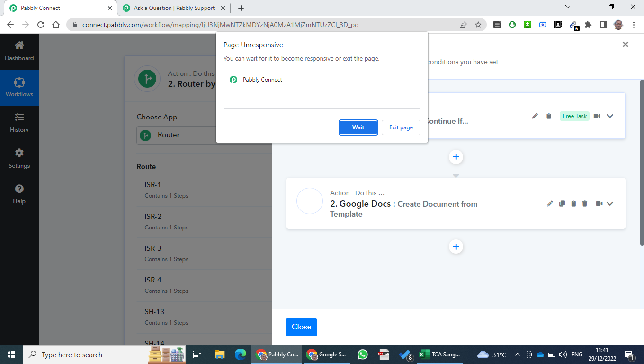This screenshot has height=364, width=644.
Task: Expand the Continue If step chevron
Action: 610,116
